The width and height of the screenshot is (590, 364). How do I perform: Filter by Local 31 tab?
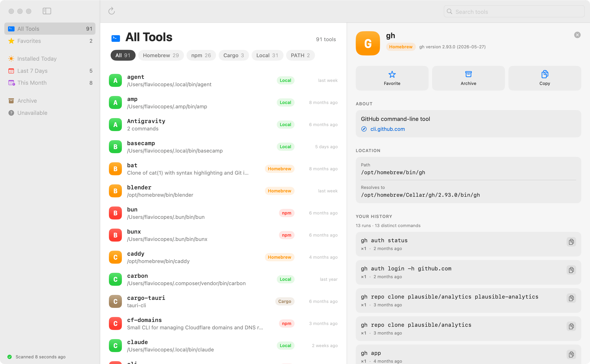267,55
